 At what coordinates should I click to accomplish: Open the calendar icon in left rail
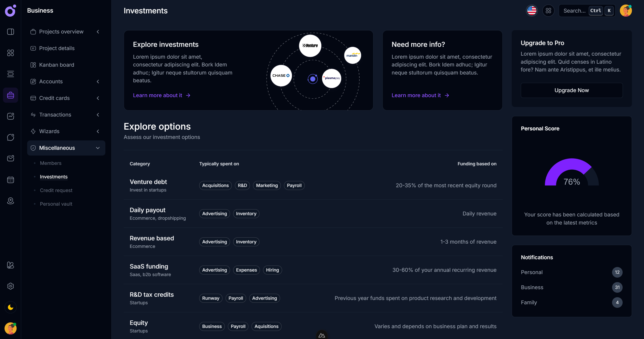click(x=11, y=180)
